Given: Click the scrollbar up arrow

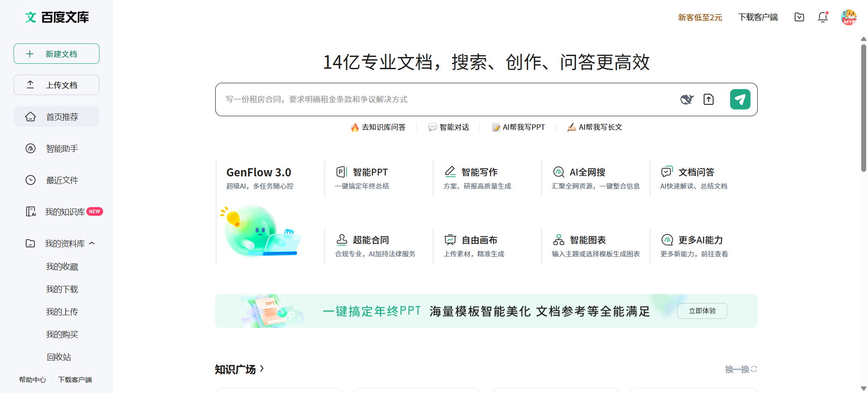Looking at the screenshot, I should (x=863, y=39).
